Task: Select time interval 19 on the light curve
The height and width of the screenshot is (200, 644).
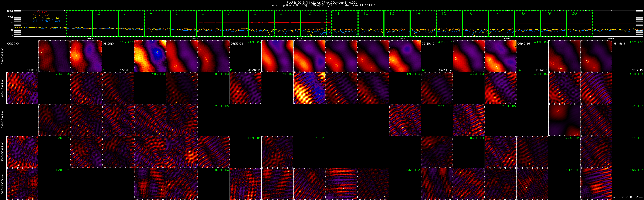Action: pyautogui.click(x=553, y=24)
